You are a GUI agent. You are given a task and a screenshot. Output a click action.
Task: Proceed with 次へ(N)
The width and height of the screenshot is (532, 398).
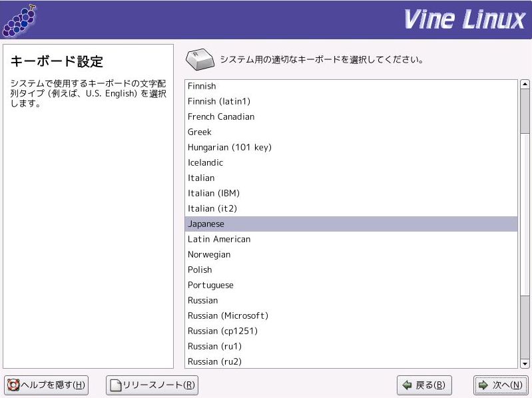coord(501,385)
